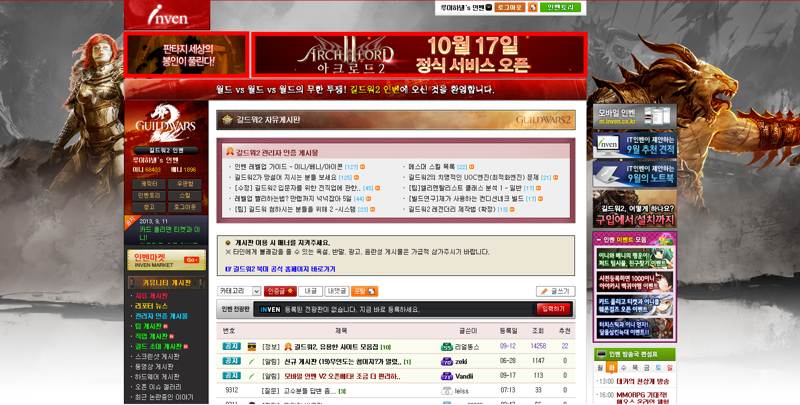Select the 토 day tab in broadcast schedule
800x405 pixels.
pyautogui.click(x=658, y=368)
